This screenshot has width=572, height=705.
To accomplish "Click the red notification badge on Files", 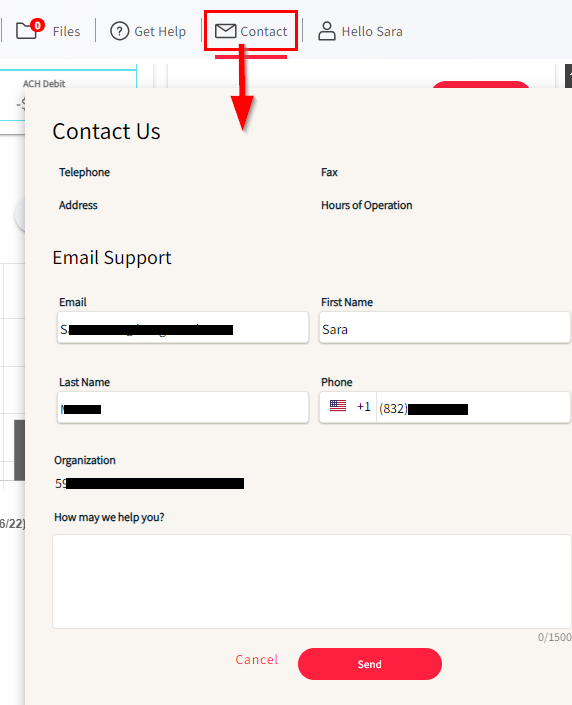I will pyautogui.click(x=38, y=25).
